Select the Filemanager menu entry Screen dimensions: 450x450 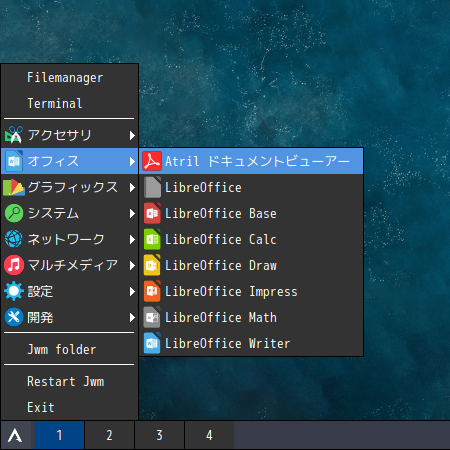(x=70, y=78)
